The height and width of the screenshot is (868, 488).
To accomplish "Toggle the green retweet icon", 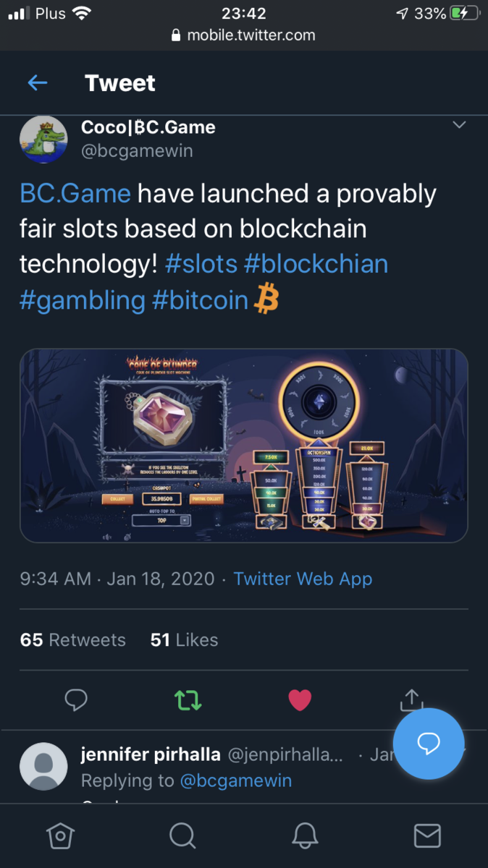I will pos(188,699).
